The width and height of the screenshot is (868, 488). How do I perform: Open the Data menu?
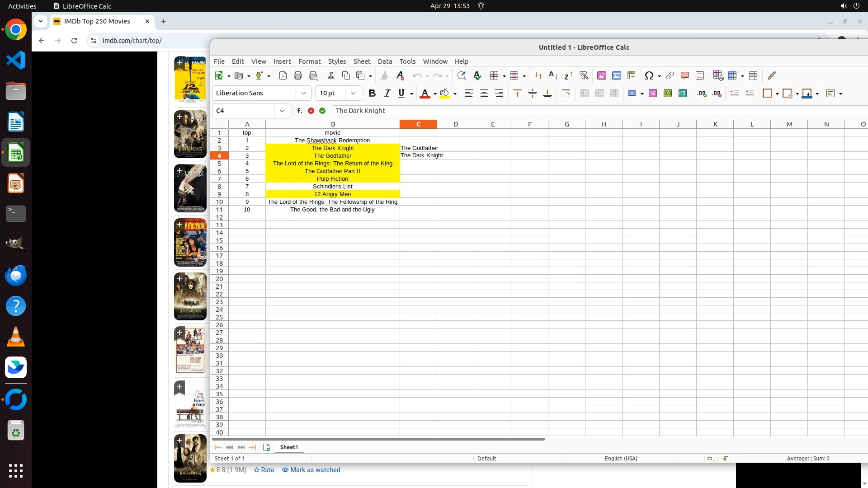pyautogui.click(x=385, y=61)
